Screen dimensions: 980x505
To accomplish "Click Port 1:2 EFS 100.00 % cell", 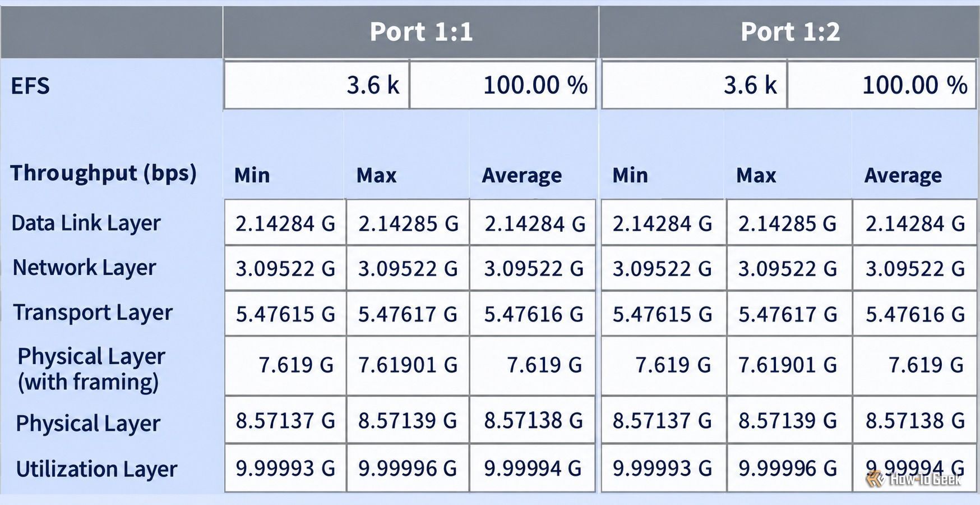I will [x=881, y=85].
